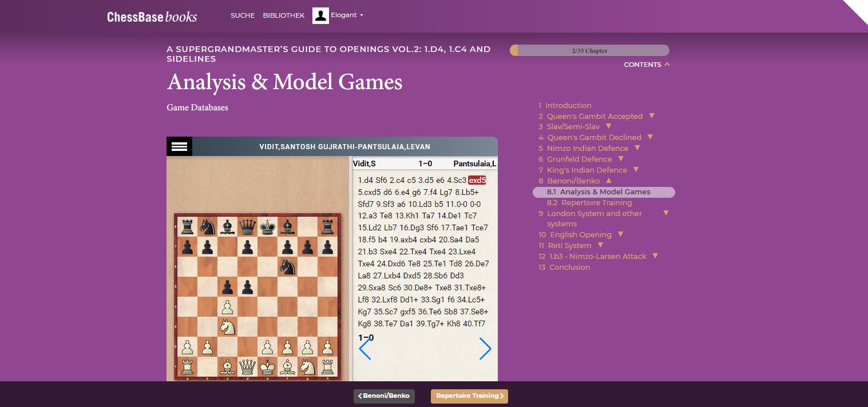
Task: Expand the English Opening chapter arrow
Action: [620, 234]
